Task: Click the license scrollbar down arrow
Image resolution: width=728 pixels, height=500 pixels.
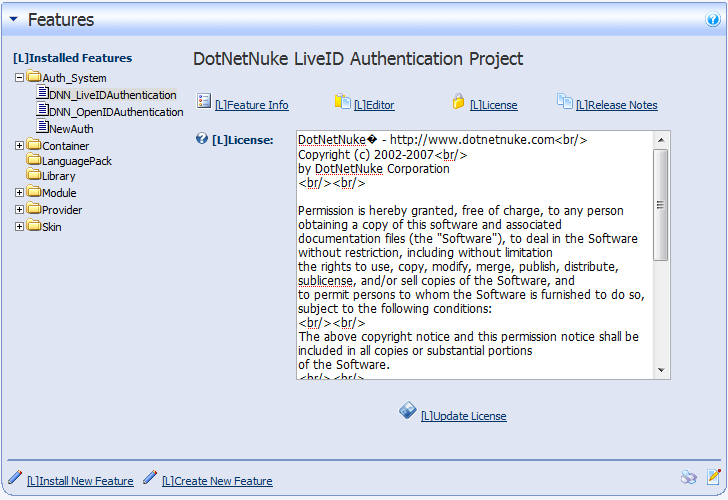Action: [x=661, y=370]
